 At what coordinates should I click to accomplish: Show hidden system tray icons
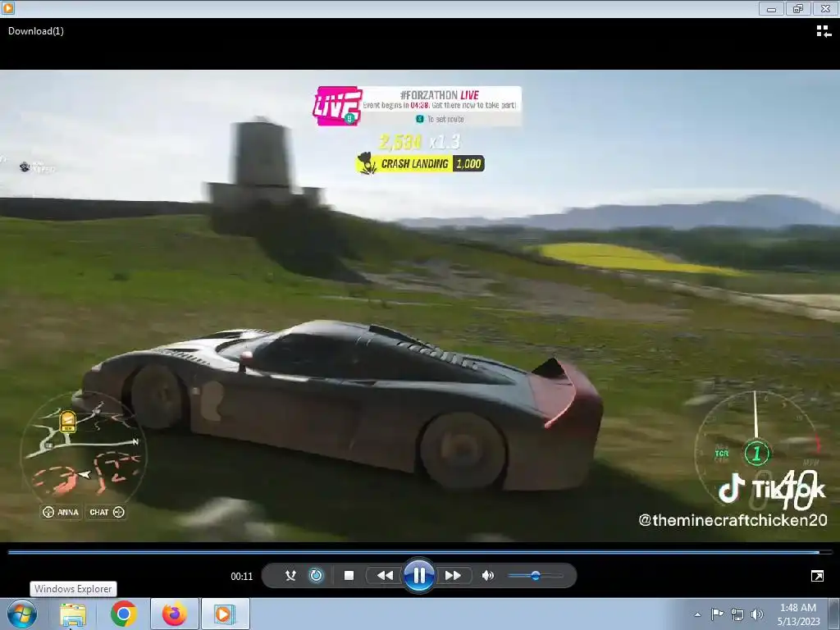pyautogui.click(x=697, y=614)
